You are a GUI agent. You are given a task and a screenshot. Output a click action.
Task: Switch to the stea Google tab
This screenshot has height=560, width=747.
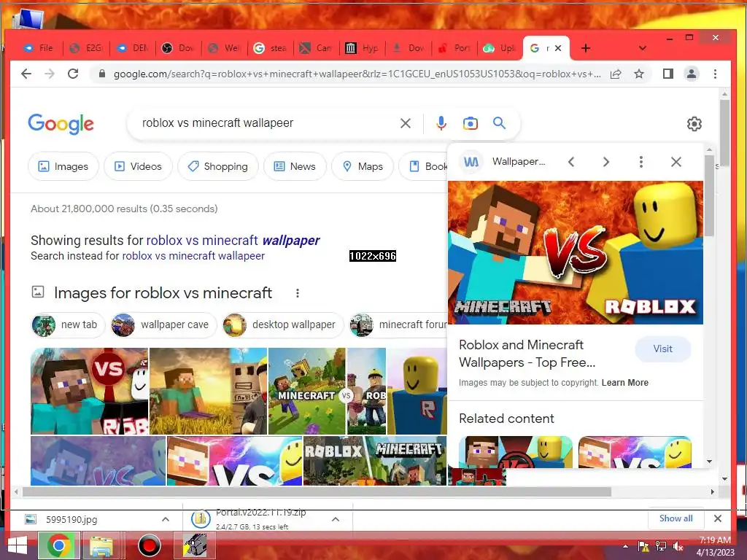271,48
